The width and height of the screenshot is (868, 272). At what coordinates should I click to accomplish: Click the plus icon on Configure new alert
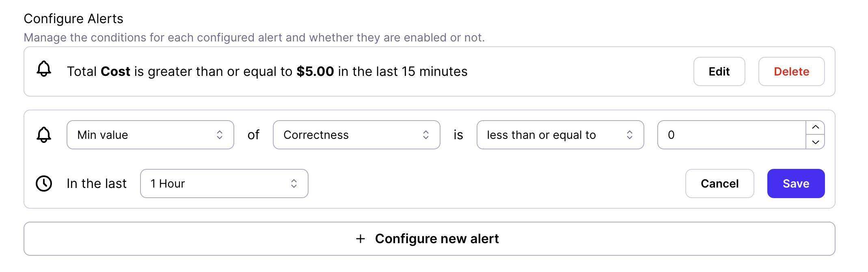tap(360, 239)
